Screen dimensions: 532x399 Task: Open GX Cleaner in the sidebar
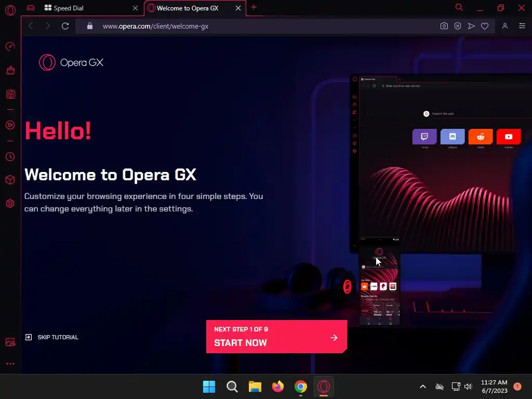click(10, 71)
